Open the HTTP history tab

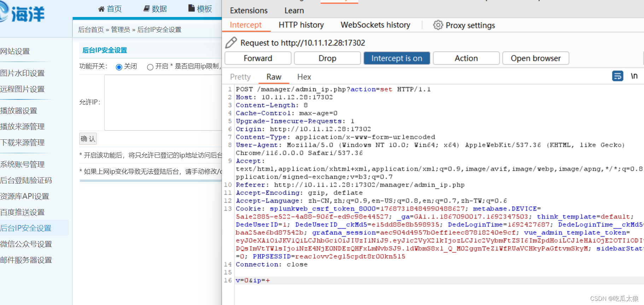pos(301,25)
